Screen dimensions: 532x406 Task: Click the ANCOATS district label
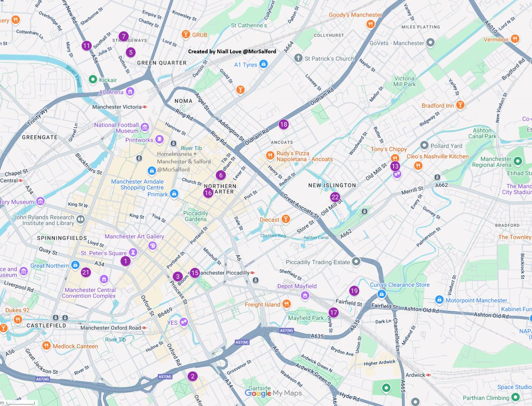pyautogui.click(x=282, y=142)
